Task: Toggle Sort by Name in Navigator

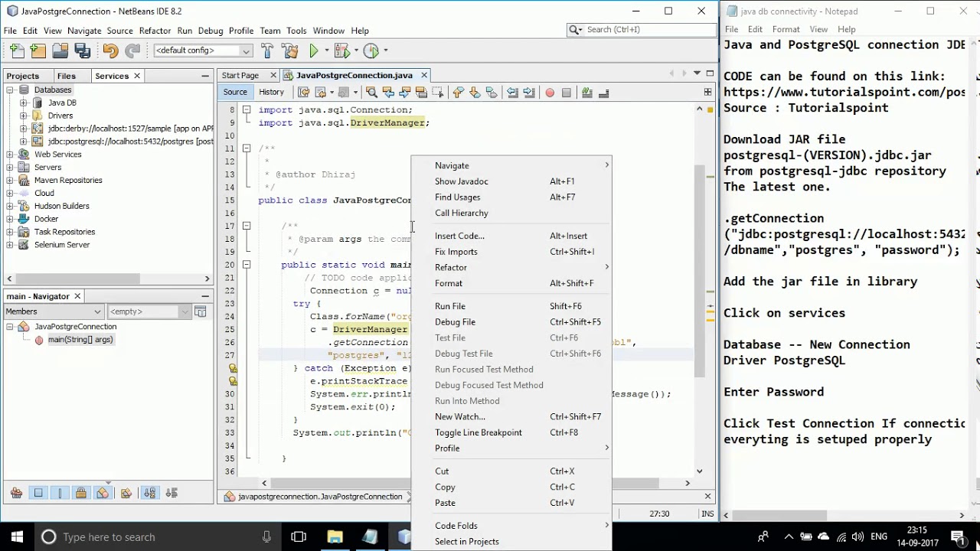Action: [150, 493]
